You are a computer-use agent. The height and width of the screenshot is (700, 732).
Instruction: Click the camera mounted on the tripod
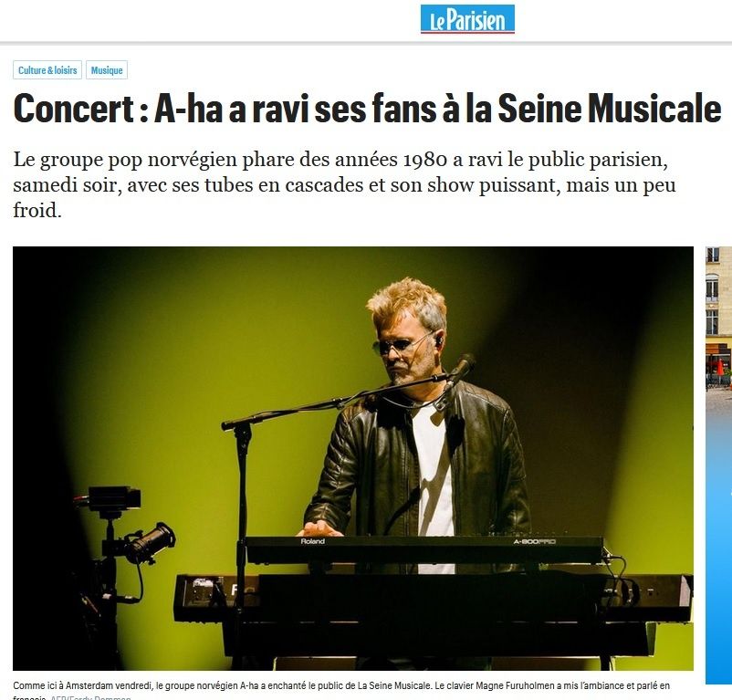coord(114,499)
